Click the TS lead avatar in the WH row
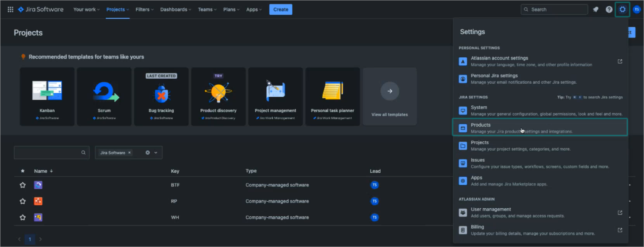644x247 pixels. pos(374,218)
